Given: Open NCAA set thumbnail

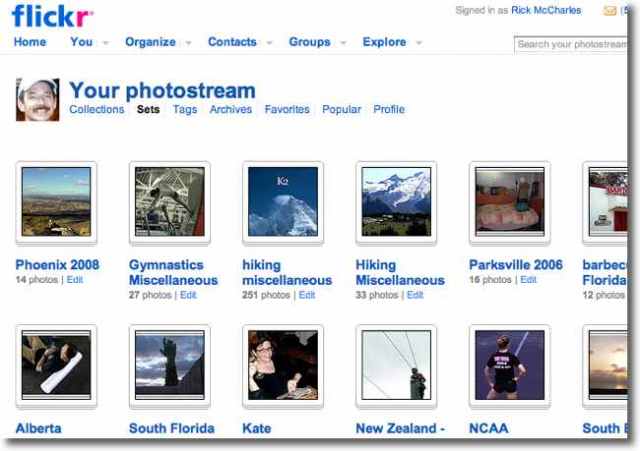Looking at the screenshot, I should pos(510,365).
